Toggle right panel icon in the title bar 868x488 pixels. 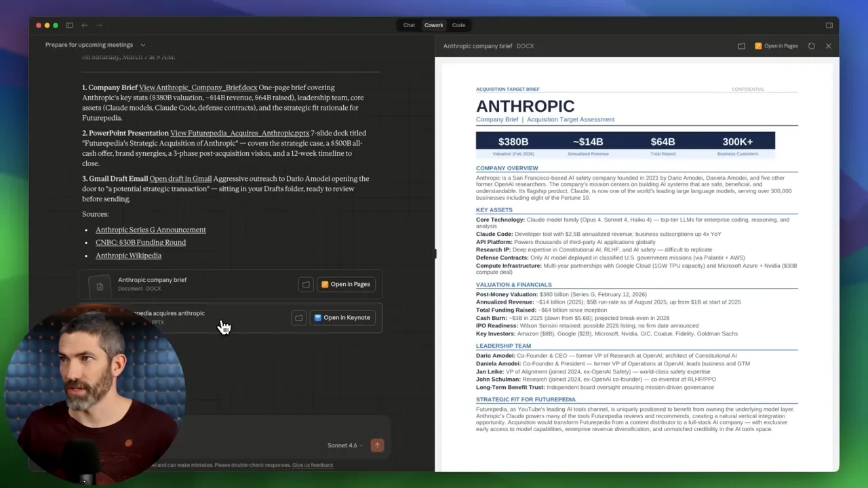(x=829, y=25)
